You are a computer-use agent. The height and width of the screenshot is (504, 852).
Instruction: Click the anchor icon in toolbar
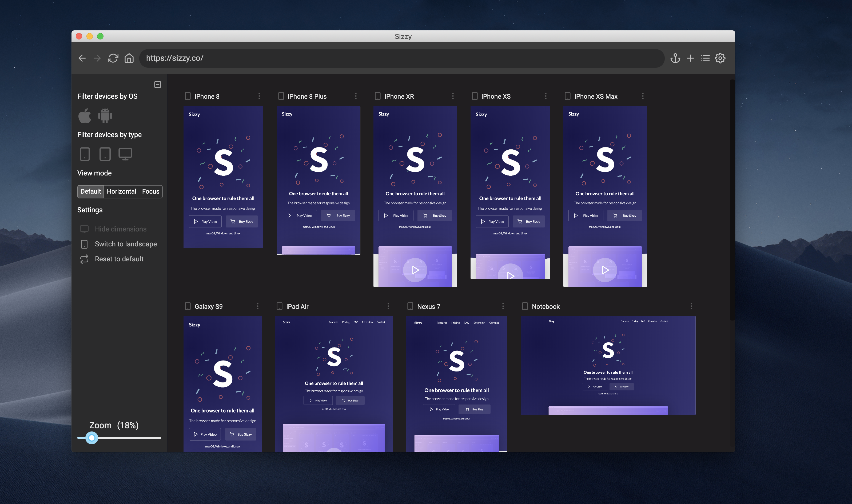click(675, 58)
